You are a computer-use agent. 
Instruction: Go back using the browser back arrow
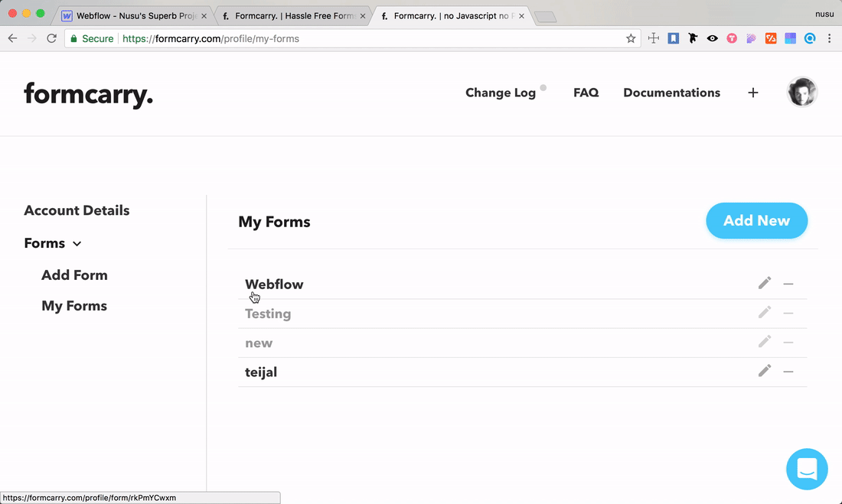click(13, 39)
